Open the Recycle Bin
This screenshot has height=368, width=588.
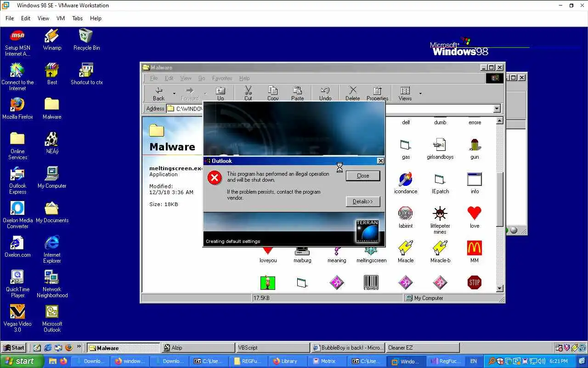click(x=86, y=39)
